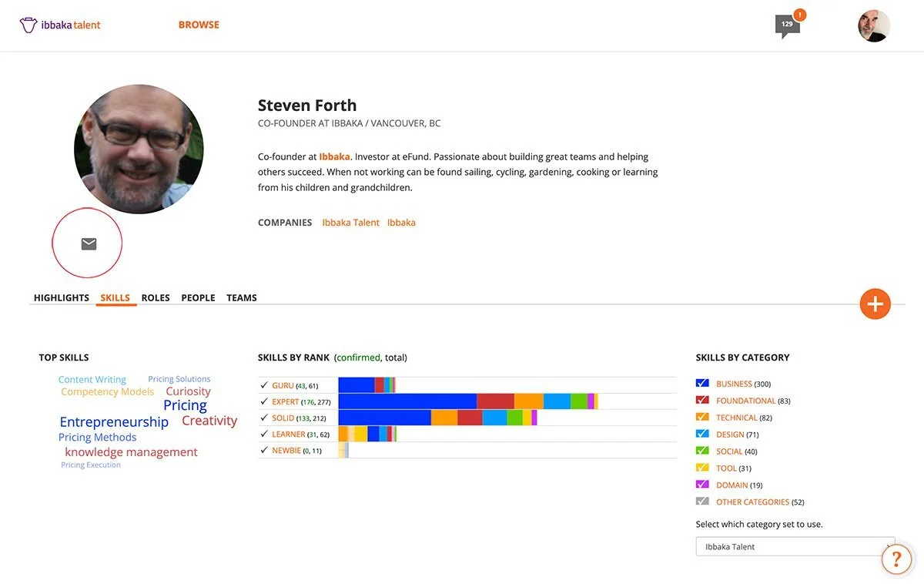Click the FOUNDATIONAL category label
The width and height of the screenshot is (924, 584).
(x=746, y=401)
